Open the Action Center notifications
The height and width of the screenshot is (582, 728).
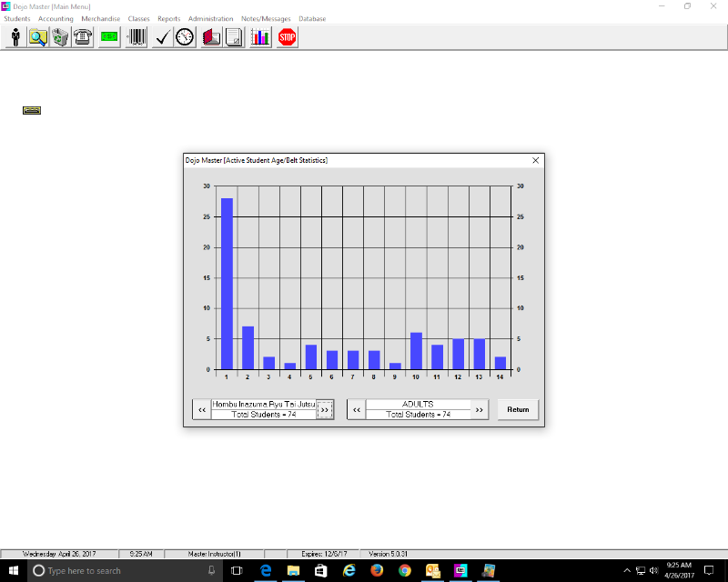[709, 570]
